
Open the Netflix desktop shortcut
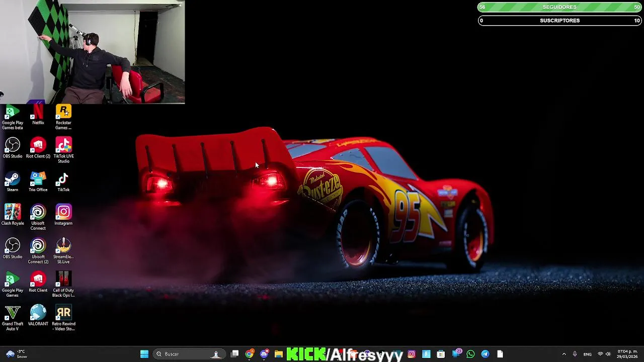[x=38, y=115]
